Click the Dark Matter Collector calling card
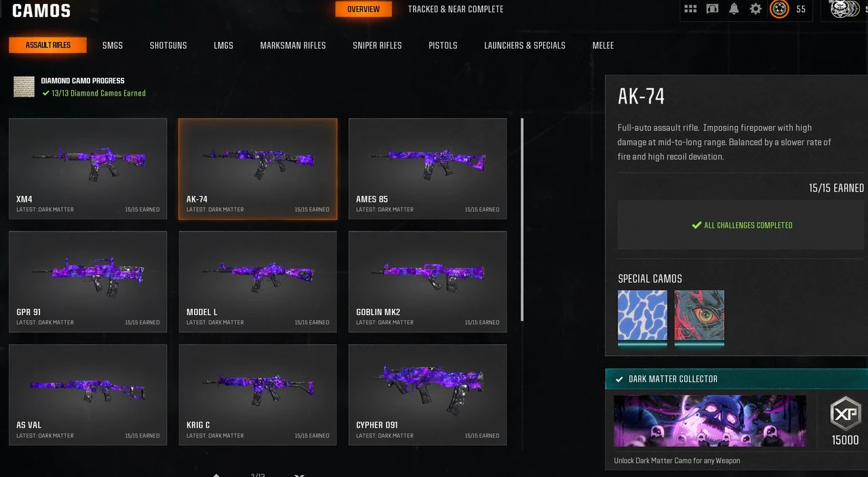This screenshot has height=477, width=868. (x=710, y=421)
